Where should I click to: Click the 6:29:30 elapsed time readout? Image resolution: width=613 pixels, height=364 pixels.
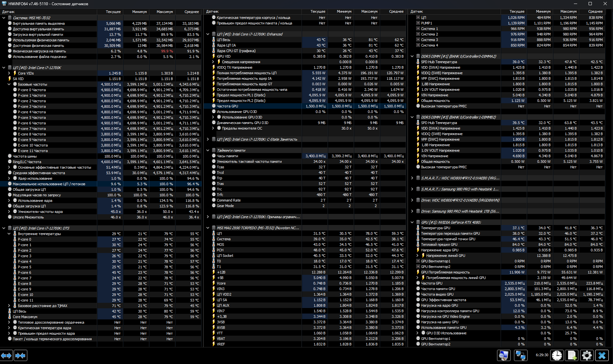542,355
